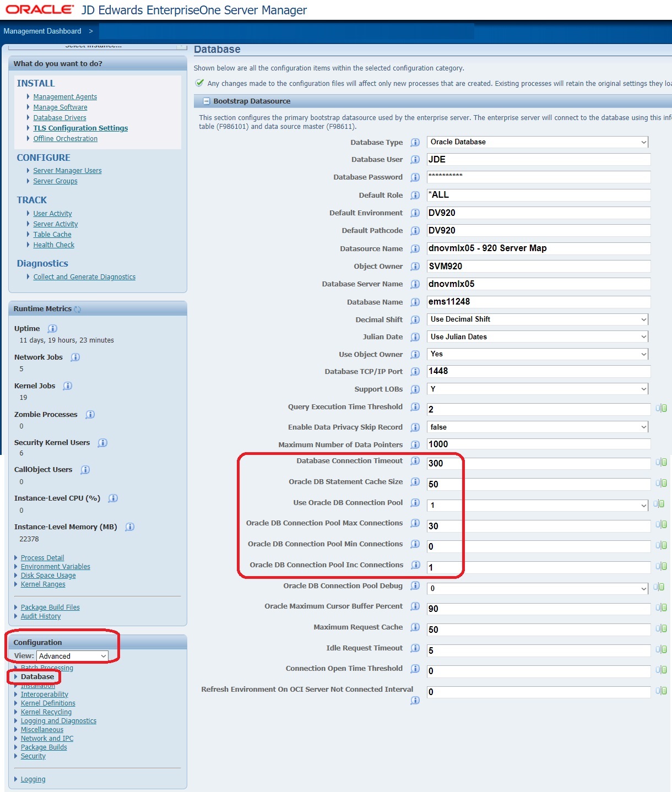Screen dimensions: 672x792
Task: Open Logging and Diagnostics configuration category
Action: [58, 721]
